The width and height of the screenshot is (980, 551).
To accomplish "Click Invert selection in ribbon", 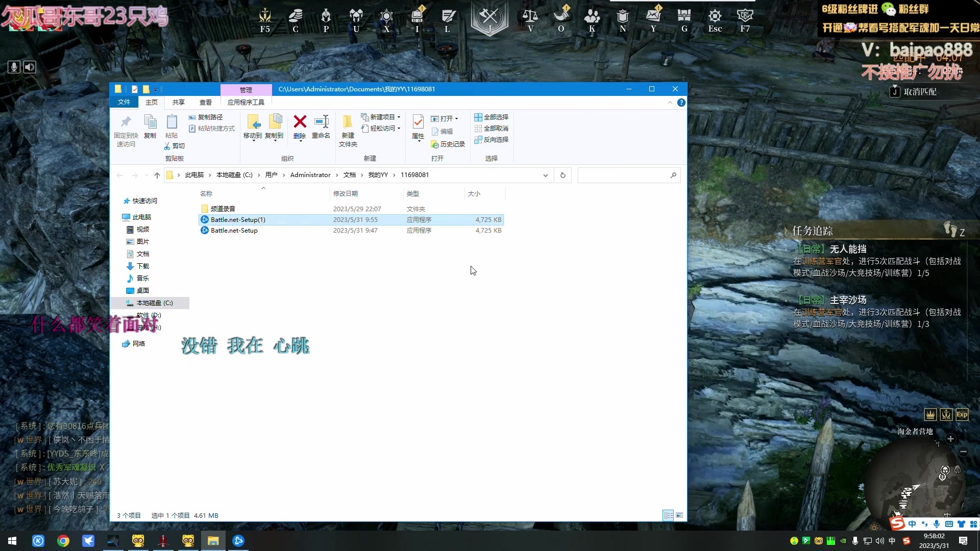I will point(491,140).
